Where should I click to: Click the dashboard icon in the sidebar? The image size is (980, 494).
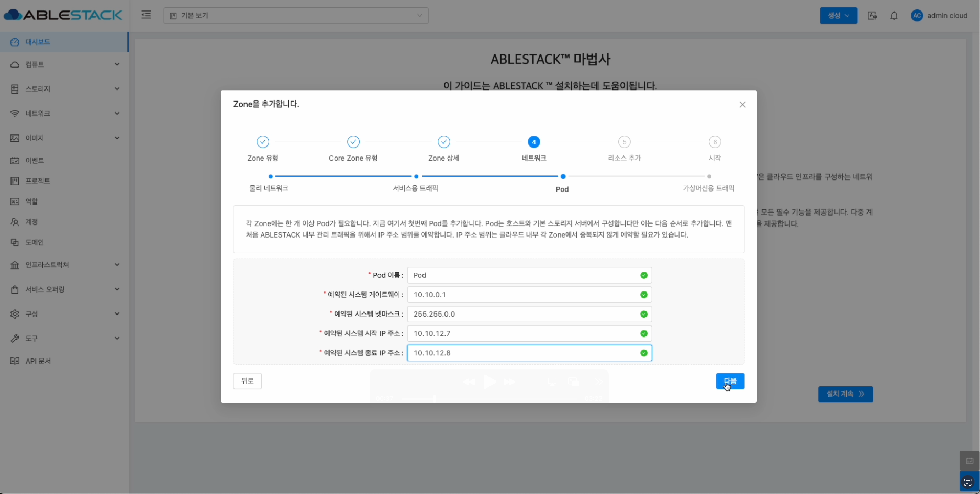pos(15,42)
